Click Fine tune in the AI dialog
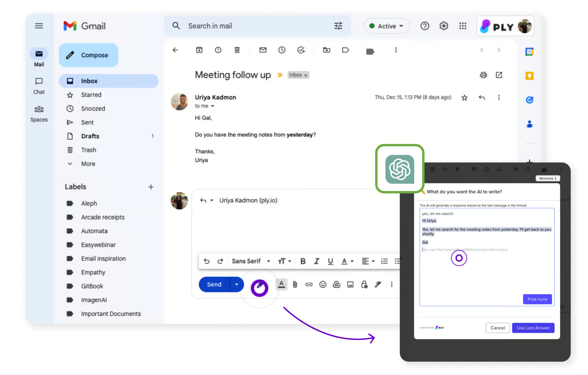588x375 pixels. pyautogui.click(x=537, y=299)
